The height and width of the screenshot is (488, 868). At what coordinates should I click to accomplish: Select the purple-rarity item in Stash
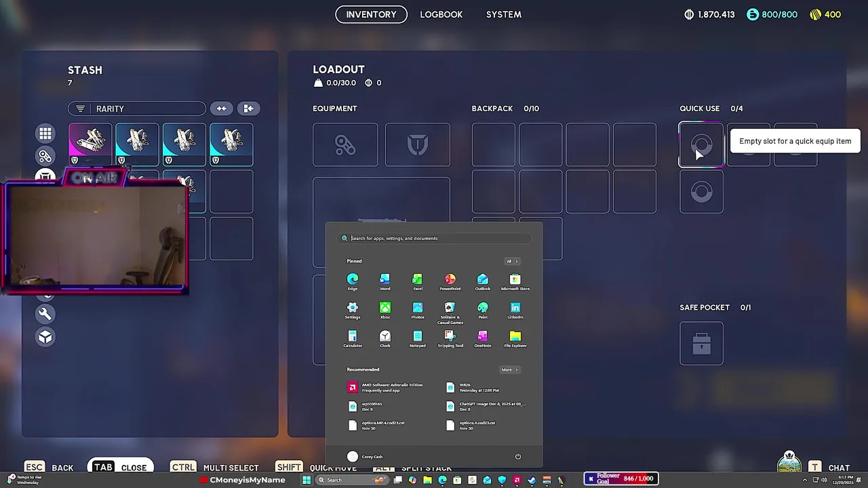tap(90, 144)
